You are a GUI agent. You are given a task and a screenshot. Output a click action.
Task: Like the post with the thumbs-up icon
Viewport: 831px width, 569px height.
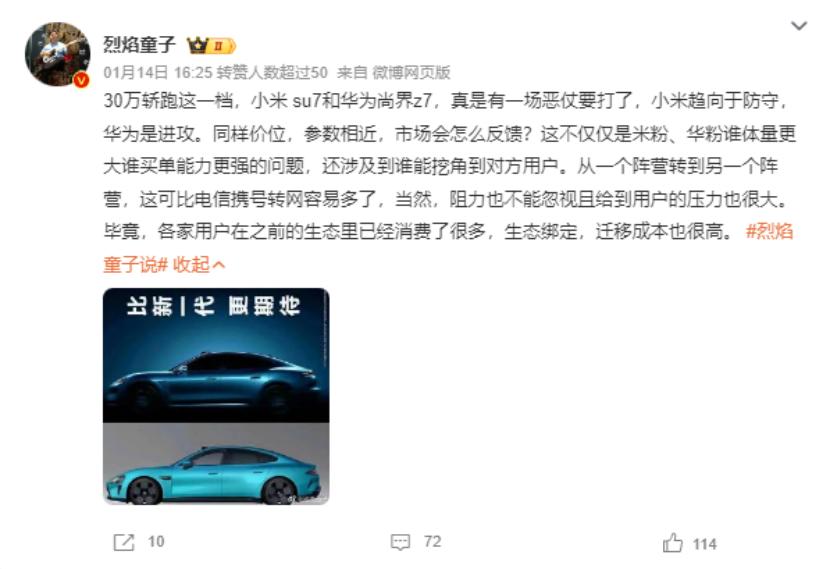point(673,543)
